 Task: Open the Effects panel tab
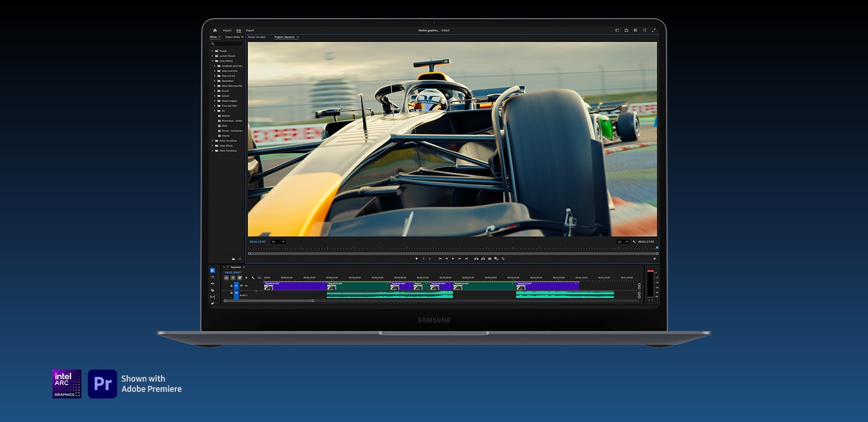point(213,37)
